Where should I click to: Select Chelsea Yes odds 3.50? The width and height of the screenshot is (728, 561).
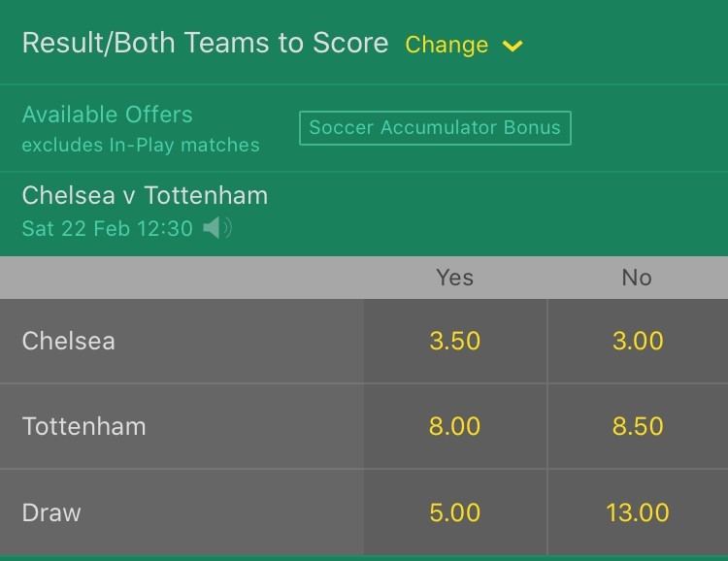455,341
